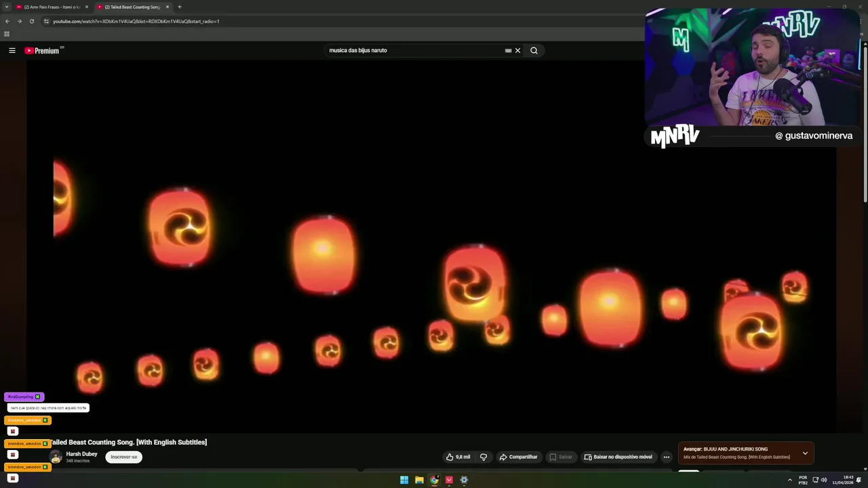The height and width of the screenshot is (488, 868).
Task: Open Harsh Dubey channel avatar
Action: click(x=56, y=457)
